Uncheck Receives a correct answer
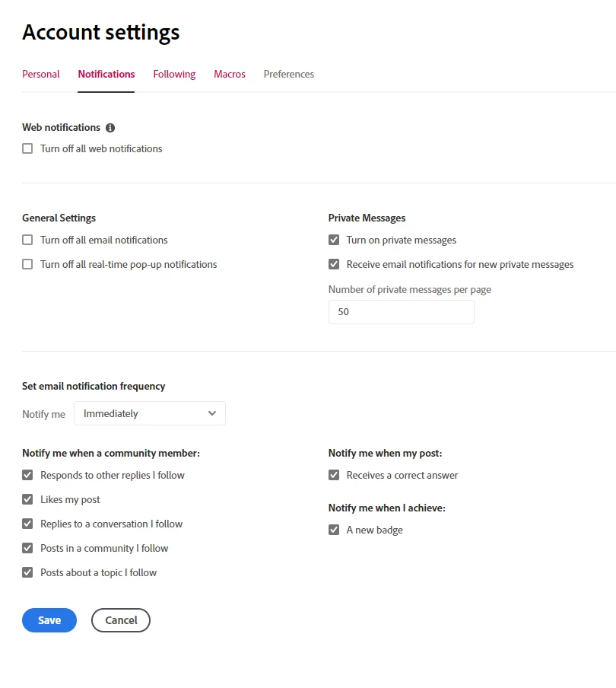The width and height of the screenshot is (616, 688). tap(334, 476)
